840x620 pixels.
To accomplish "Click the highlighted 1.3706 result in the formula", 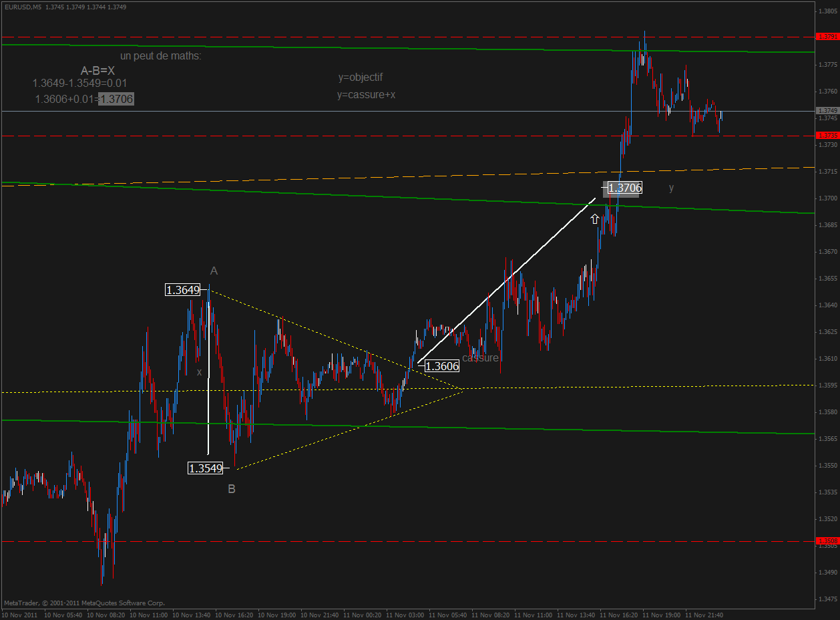I will 116,99.
